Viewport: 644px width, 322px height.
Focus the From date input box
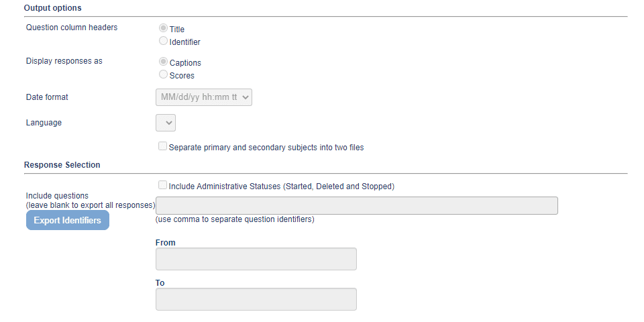(256, 259)
